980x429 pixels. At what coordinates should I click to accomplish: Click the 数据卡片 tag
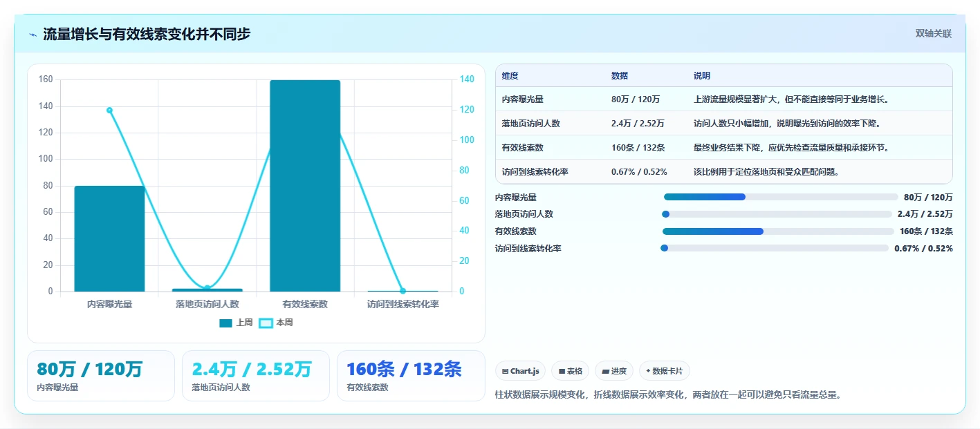click(664, 371)
